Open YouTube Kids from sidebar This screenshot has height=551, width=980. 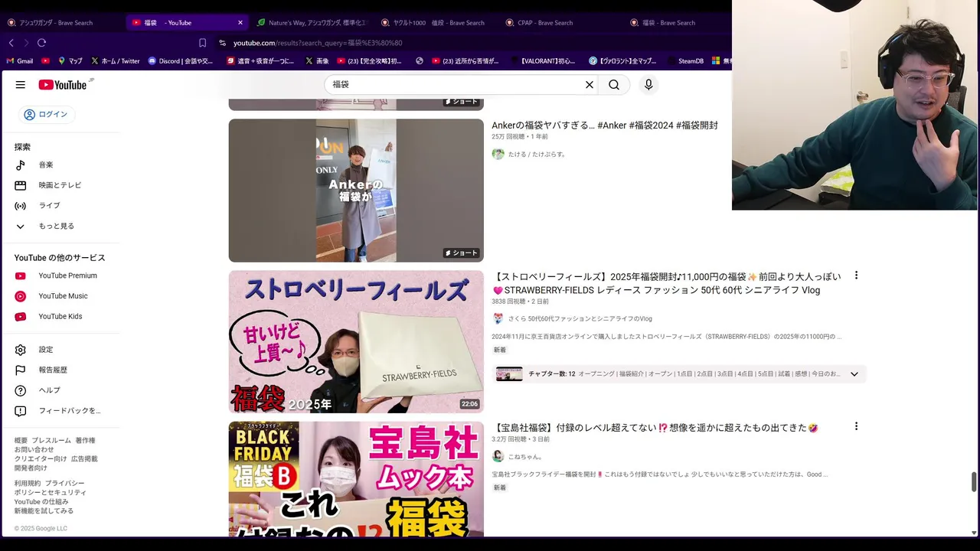[x=61, y=317]
